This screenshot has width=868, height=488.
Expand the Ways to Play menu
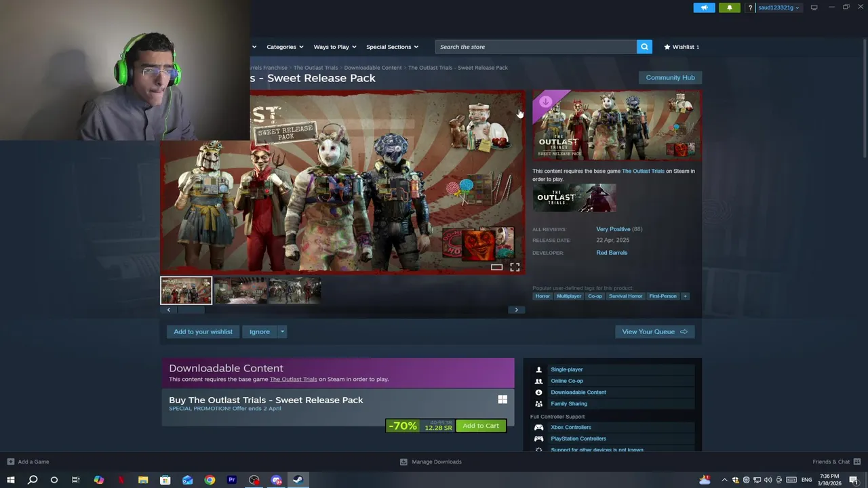pyautogui.click(x=334, y=47)
